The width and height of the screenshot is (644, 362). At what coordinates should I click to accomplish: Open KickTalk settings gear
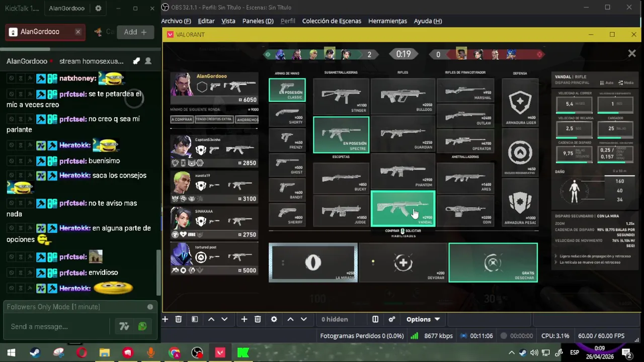tap(98, 9)
